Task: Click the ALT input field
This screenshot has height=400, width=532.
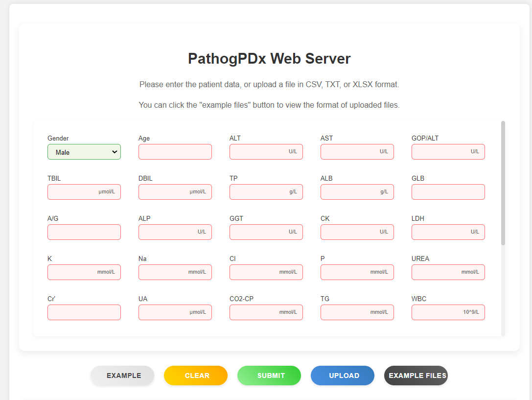Action: [266, 152]
